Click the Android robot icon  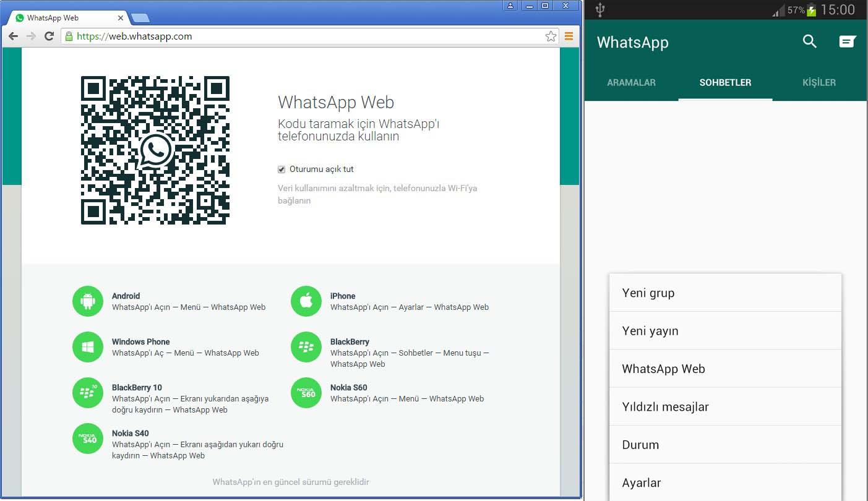click(88, 301)
